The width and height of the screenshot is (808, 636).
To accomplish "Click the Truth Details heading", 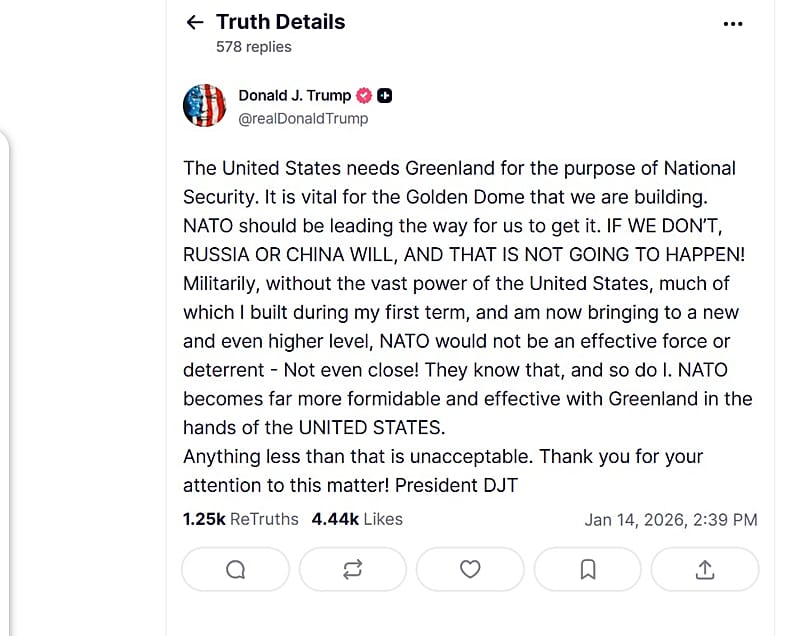I will coord(280,22).
